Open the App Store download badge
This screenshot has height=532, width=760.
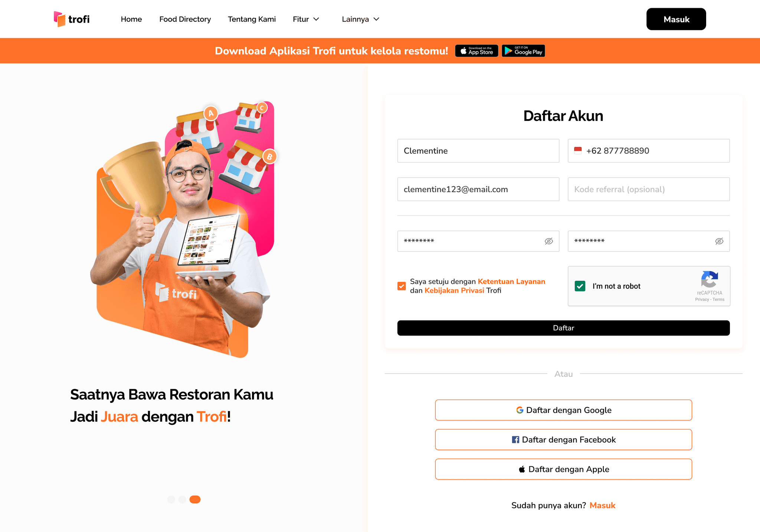pyautogui.click(x=476, y=51)
